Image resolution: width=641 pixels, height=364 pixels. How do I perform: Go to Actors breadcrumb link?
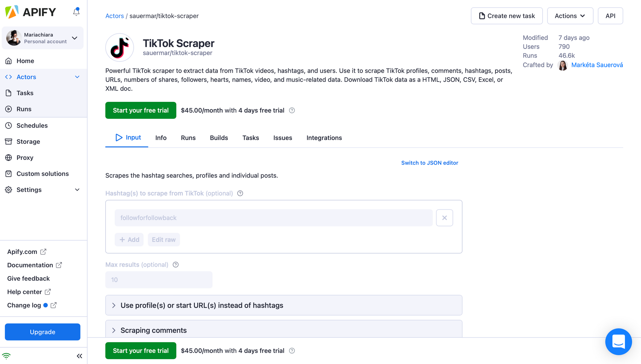[114, 16]
